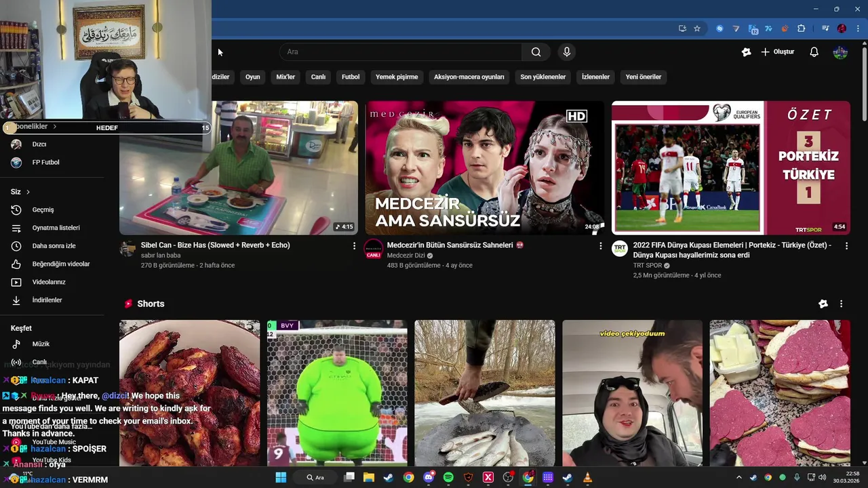Start voice search with the microphone icon

click(x=567, y=52)
